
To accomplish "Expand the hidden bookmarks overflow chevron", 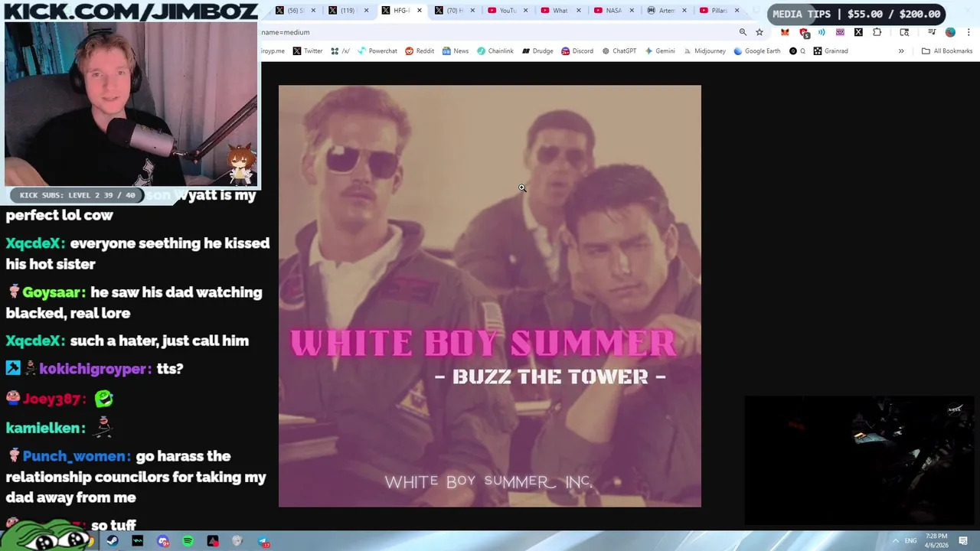I will coord(901,51).
